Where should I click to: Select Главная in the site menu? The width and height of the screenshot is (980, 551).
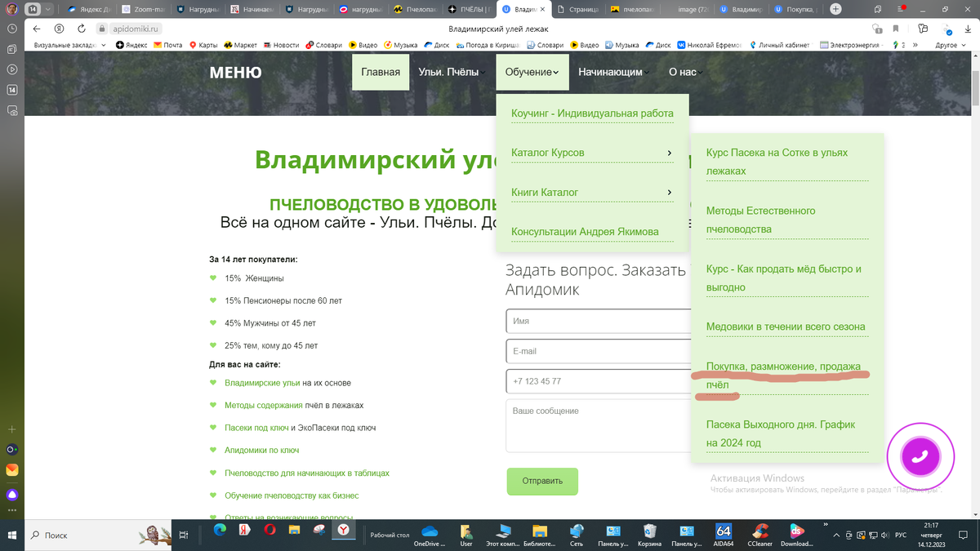tap(380, 72)
